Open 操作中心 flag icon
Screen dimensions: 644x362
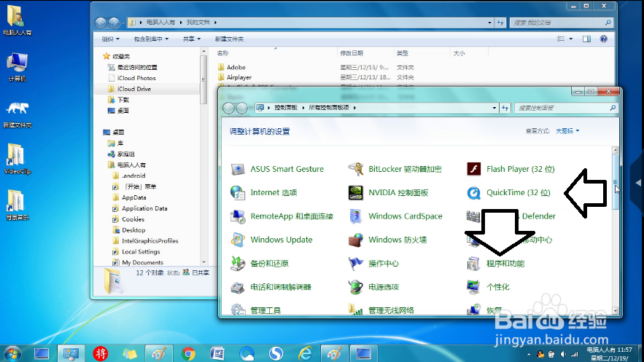(355, 263)
